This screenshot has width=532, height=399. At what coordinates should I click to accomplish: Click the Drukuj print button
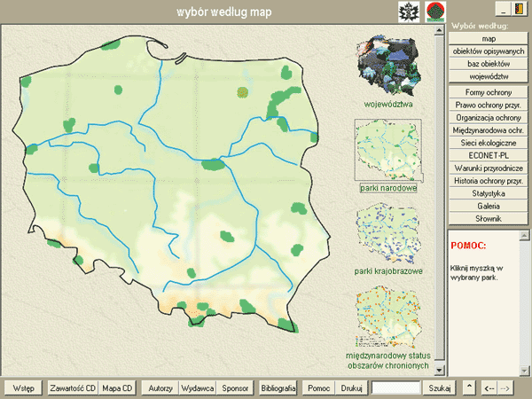click(351, 388)
